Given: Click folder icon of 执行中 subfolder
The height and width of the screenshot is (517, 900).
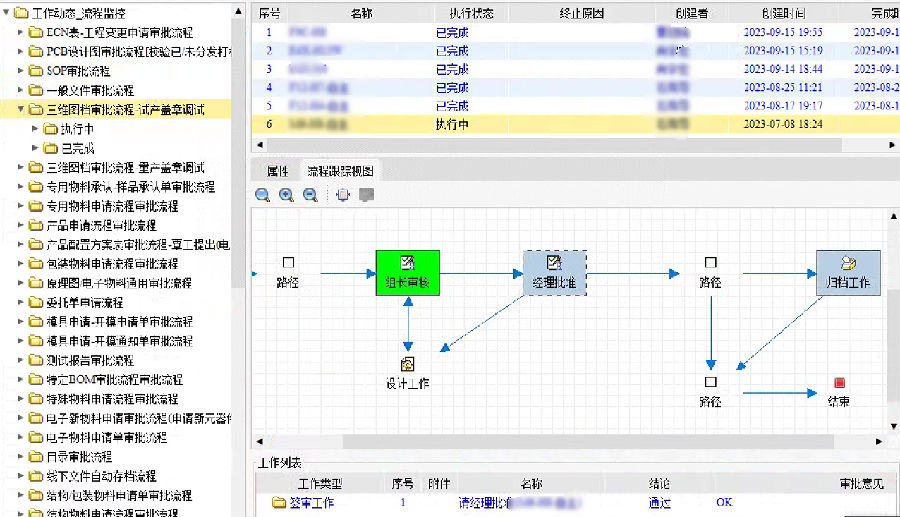Looking at the screenshot, I should (51, 129).
